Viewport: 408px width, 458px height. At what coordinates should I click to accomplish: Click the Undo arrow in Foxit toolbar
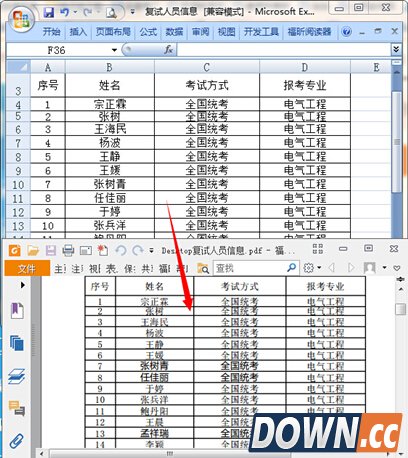[x=121, y=250]
